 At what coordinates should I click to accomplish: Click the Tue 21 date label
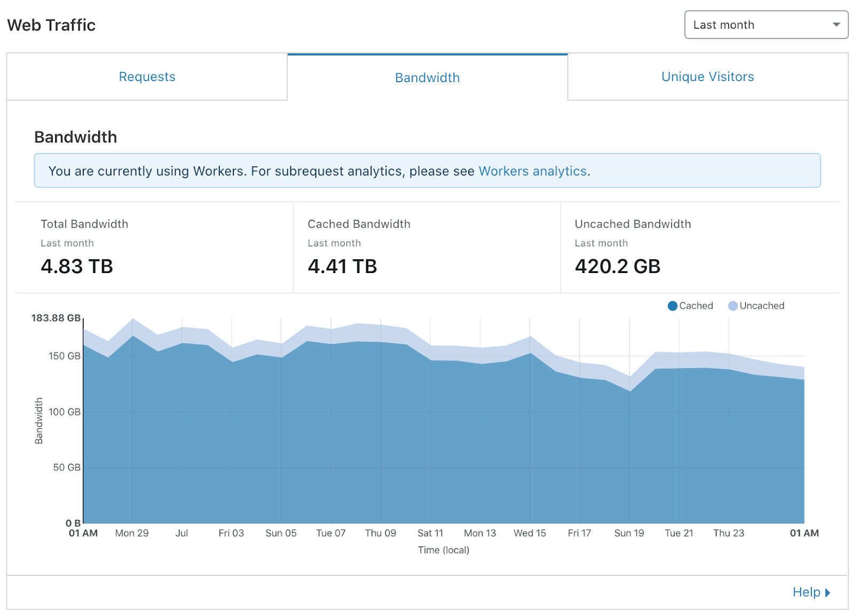(x=679, y=533)
